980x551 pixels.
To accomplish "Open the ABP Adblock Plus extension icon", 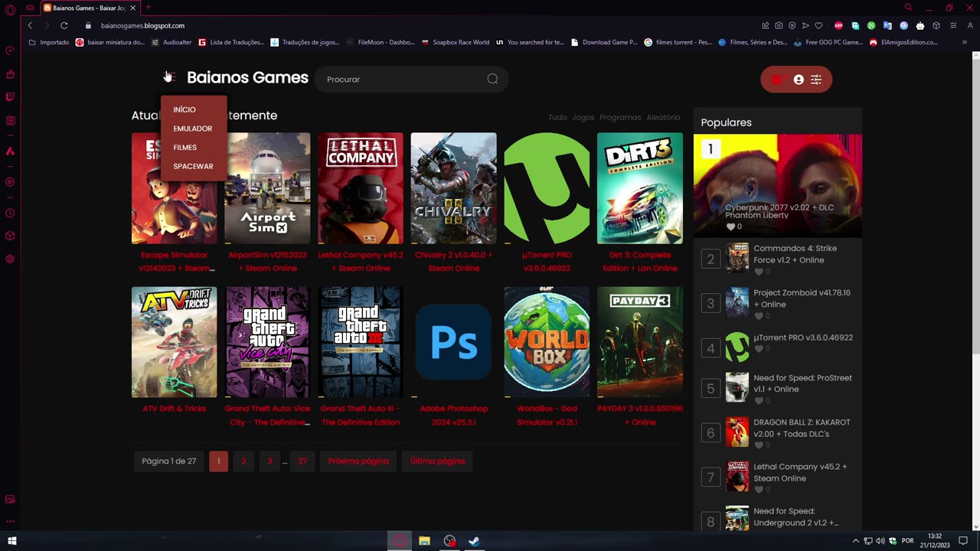I will click(x=839, y=25).
